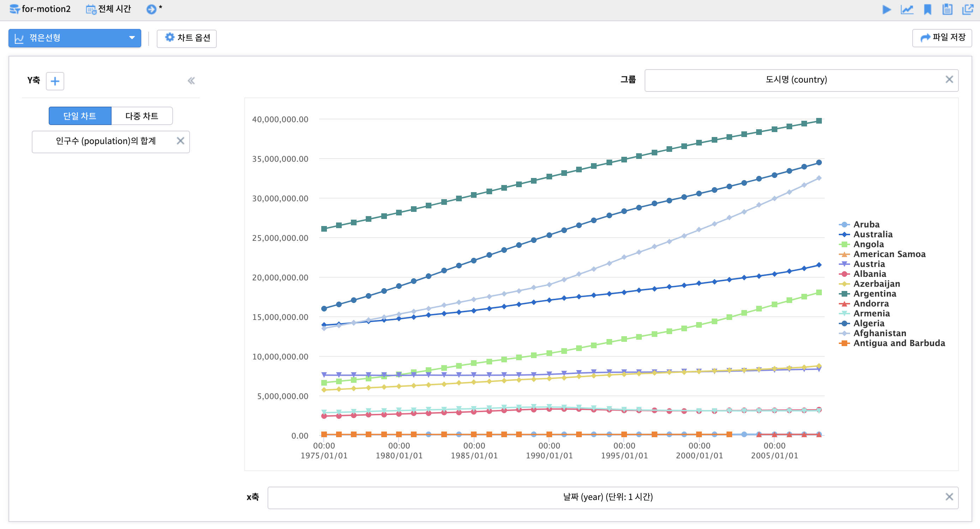The image size is (980, 529).
Task: Open 차트 옵션 chart options
Action: click(187, 38)
